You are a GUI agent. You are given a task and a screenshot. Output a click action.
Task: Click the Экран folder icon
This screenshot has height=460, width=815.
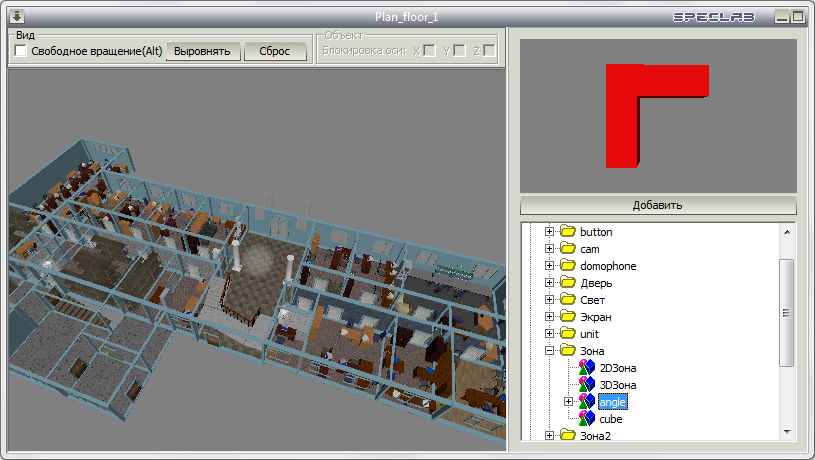pos(568,317)
